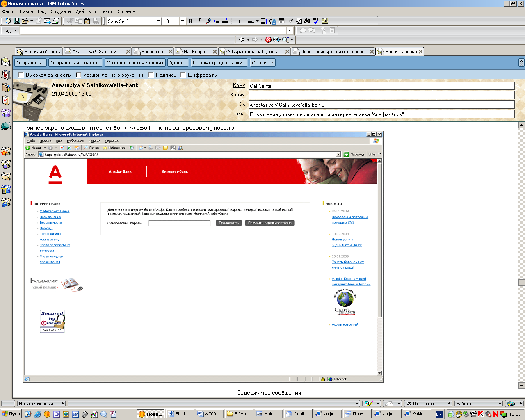Viewport: 525px width, 420px height.
Task: Expand the 'Адрес' address bar dropdown
Action: (290, 30)
